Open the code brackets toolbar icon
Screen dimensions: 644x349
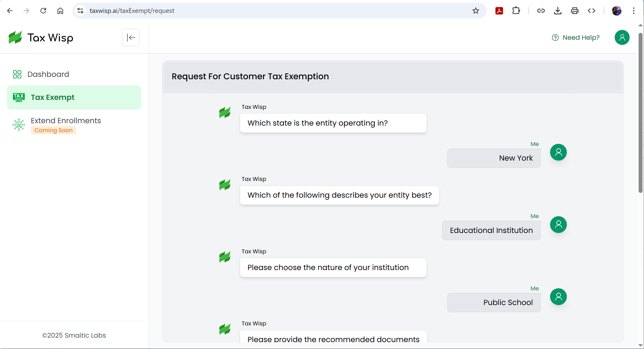pyautogui.click(x=591, y=11)
